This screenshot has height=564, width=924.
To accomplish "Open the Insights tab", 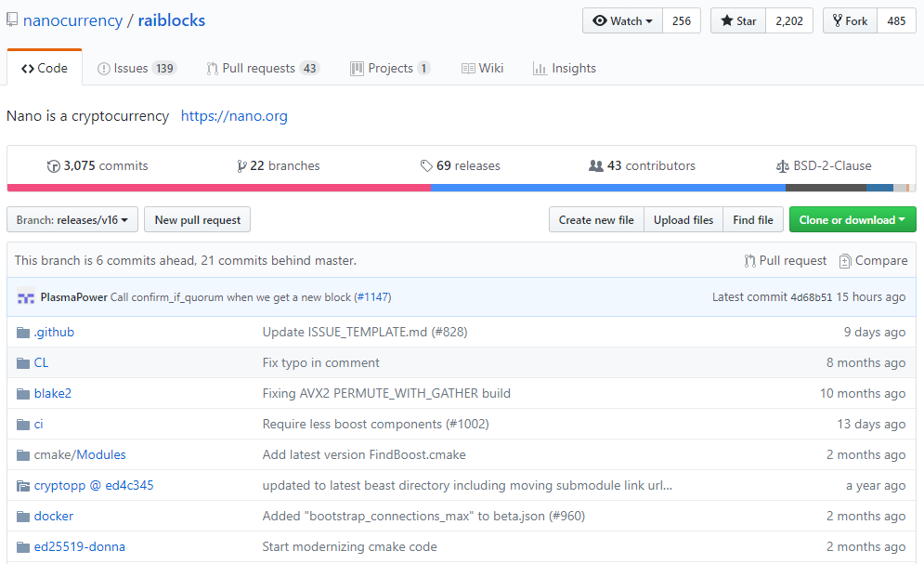I will pyautogui.click(x=565, y=69).
